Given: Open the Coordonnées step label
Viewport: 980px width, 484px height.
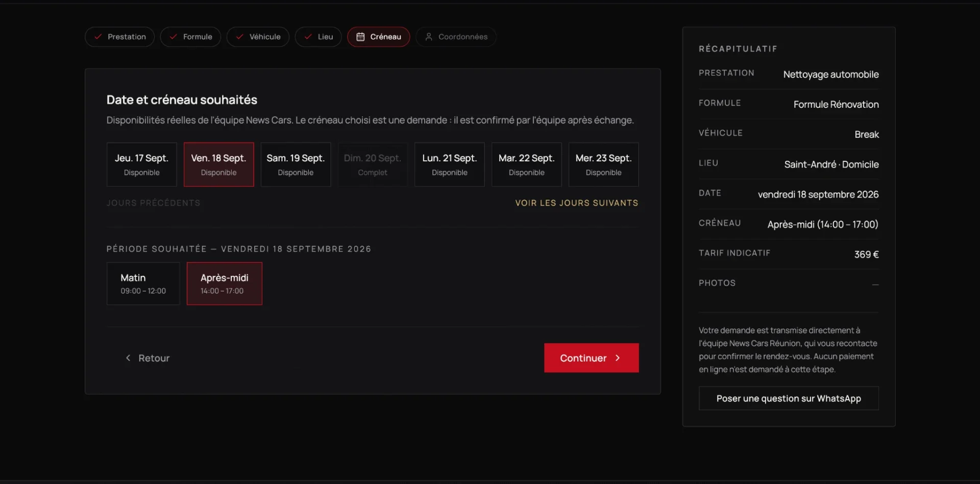Looking at the screenshot, I should [x=463, y=37].
